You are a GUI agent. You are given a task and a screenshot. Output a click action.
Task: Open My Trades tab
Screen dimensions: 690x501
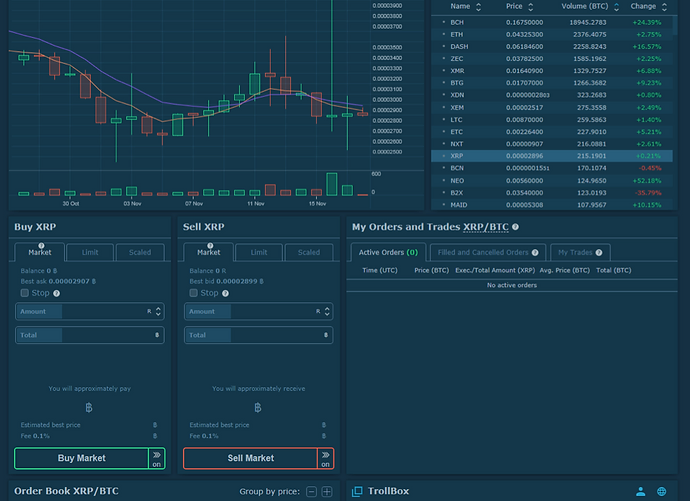pyautogui.click(x=580, y=252)
